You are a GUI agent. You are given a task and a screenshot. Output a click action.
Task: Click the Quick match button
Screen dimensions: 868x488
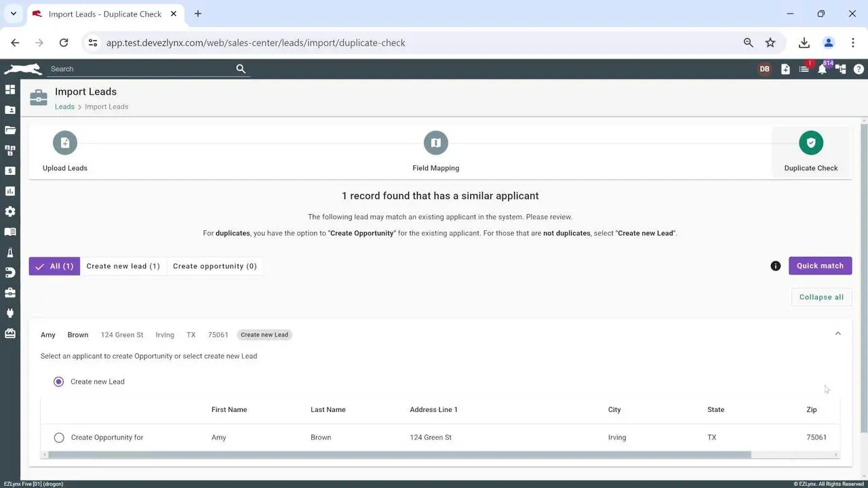point(820,266)
